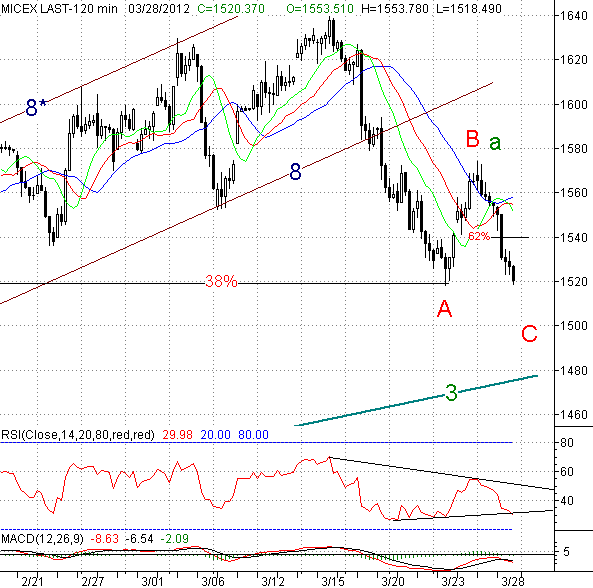
Task: Click the blue label 8 on lower channel
Action: (x=295, y=172)
